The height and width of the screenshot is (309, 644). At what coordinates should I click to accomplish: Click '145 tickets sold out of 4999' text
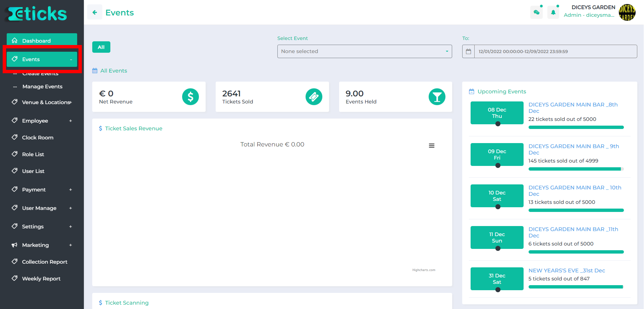(x=563, y=161)
